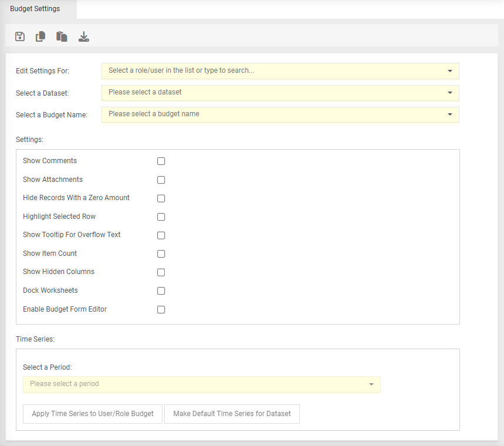504x446 pixels.
Task: Click the Select a Dataset: label
Action: pyautogui.click(x=42, y=93)
